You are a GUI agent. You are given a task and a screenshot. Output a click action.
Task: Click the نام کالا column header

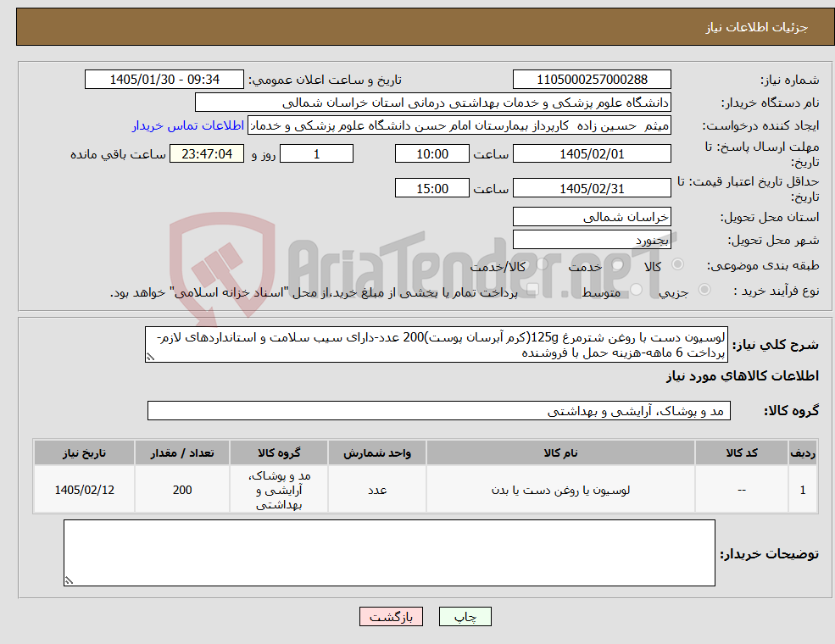click(x=560, y=453)
